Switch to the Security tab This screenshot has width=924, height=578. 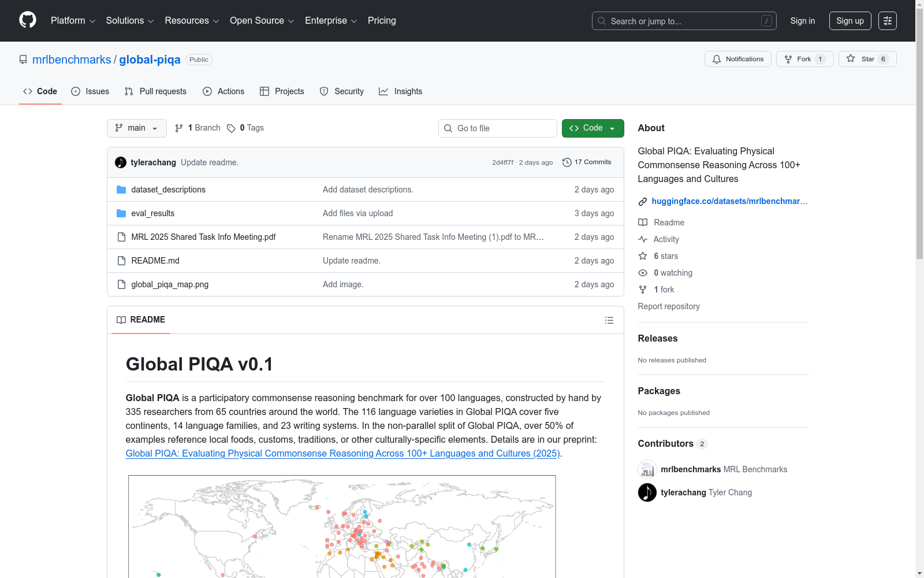click(342, 91)
